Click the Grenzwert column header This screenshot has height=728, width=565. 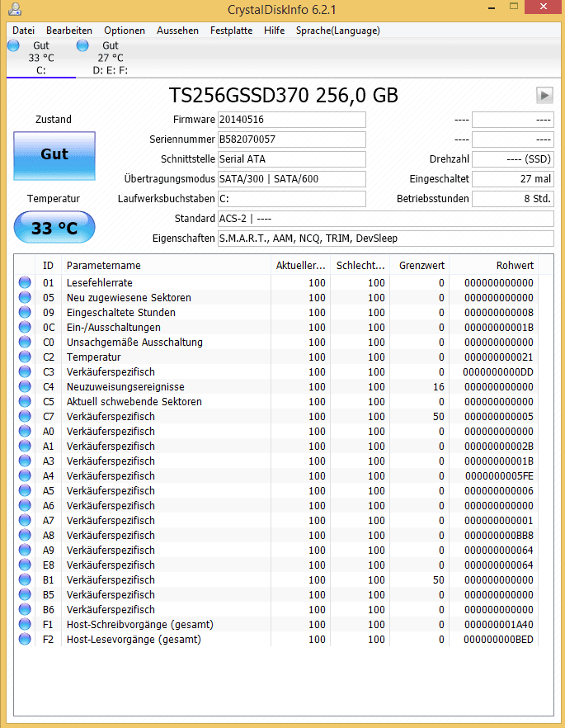pyautogui.click(x=419, y=266)
